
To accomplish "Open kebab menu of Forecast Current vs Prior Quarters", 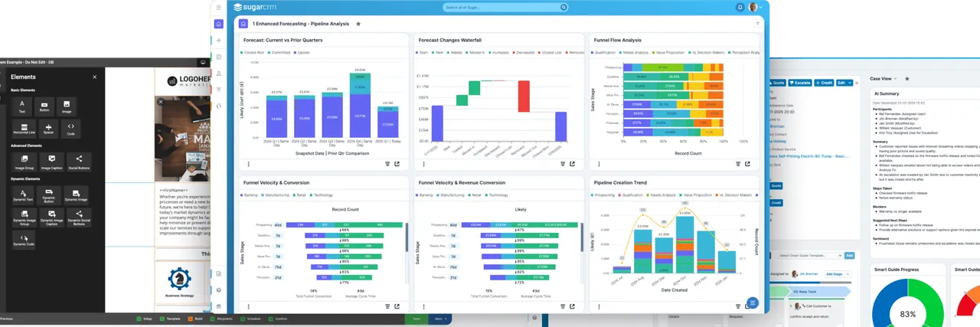I will pos(248,164).
